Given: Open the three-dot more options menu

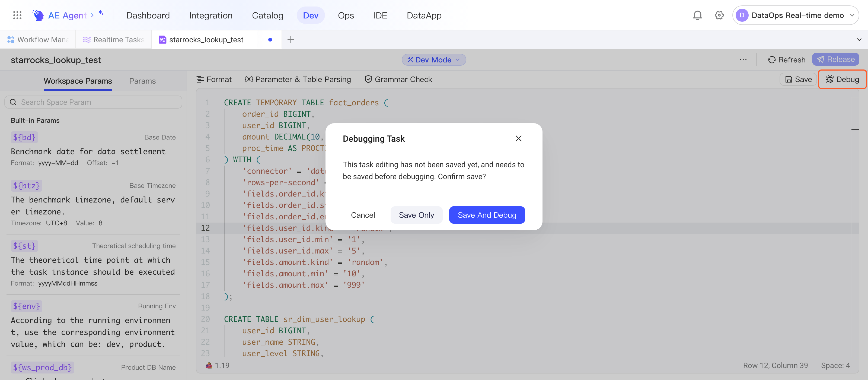Looking at the screenshot, I should 743,60.
